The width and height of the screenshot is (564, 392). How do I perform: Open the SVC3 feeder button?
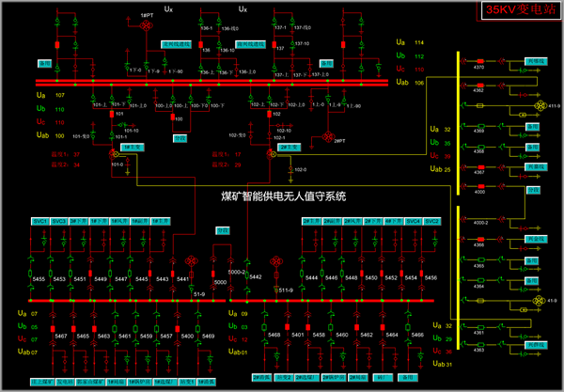[x=58, y=221]
